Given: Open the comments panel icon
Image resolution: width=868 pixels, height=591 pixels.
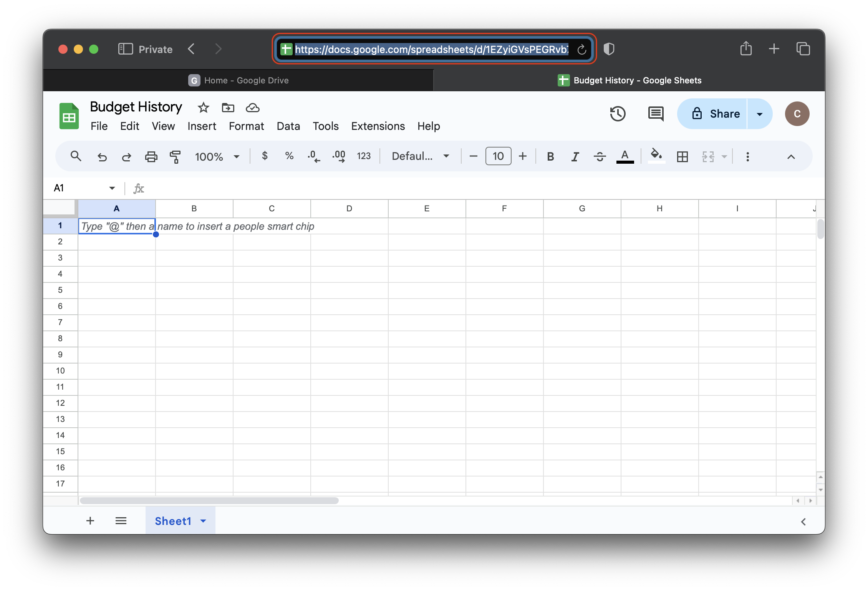Looking at the screenshot, I should [x=656, y=114].
